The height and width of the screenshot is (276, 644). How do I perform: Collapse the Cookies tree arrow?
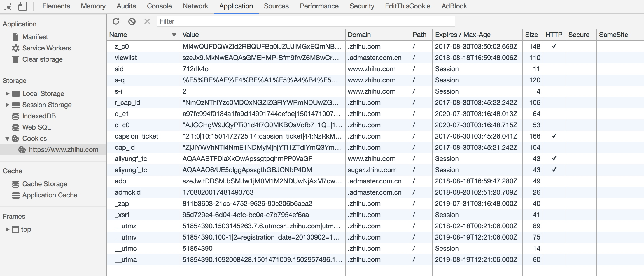click(x=8, y=139)
